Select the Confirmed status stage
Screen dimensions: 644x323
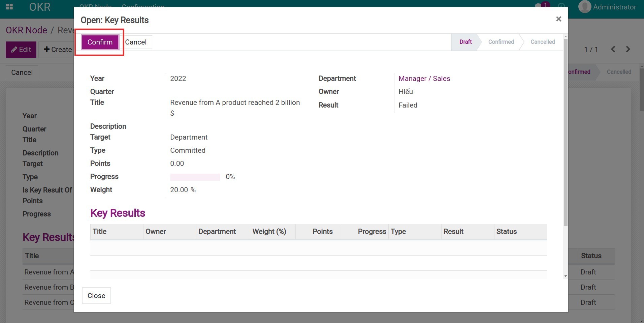point(501,42)
